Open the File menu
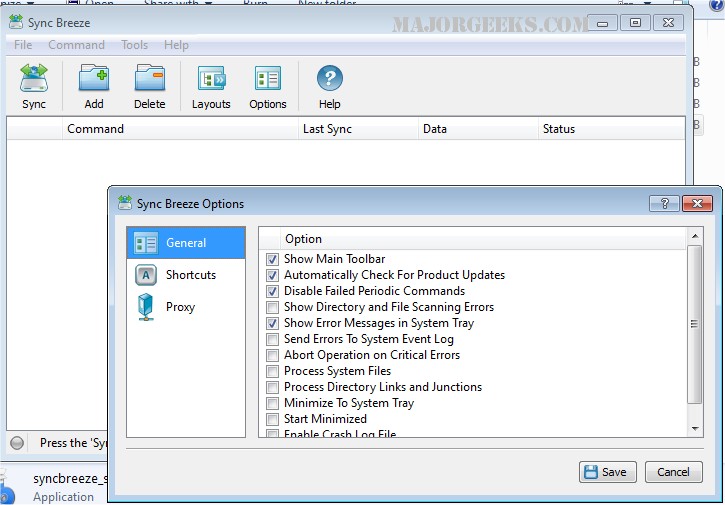 coord(23,45)
